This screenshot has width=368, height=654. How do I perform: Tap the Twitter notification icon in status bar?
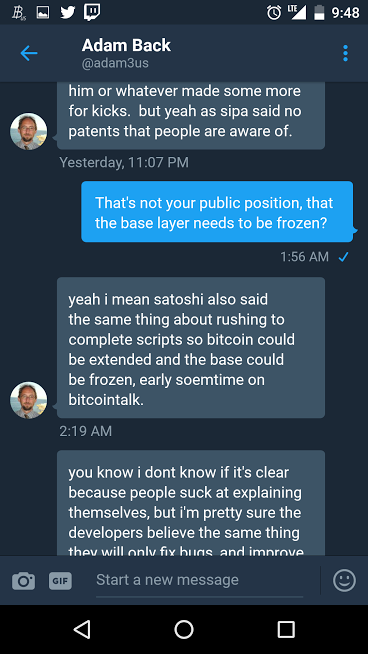click(68, 12)
